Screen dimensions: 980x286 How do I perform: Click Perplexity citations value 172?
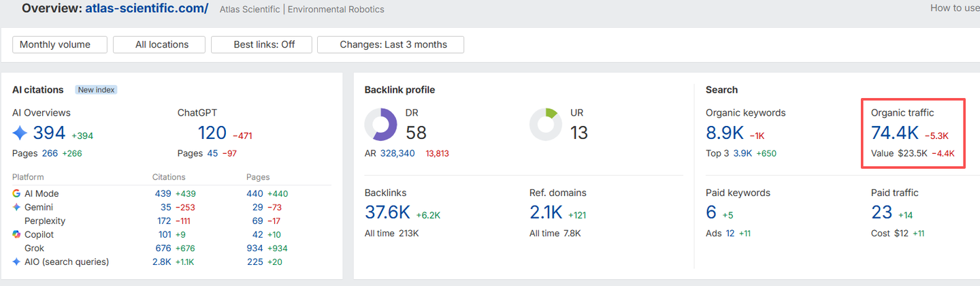pyautogui.click(x=164, y=221)
